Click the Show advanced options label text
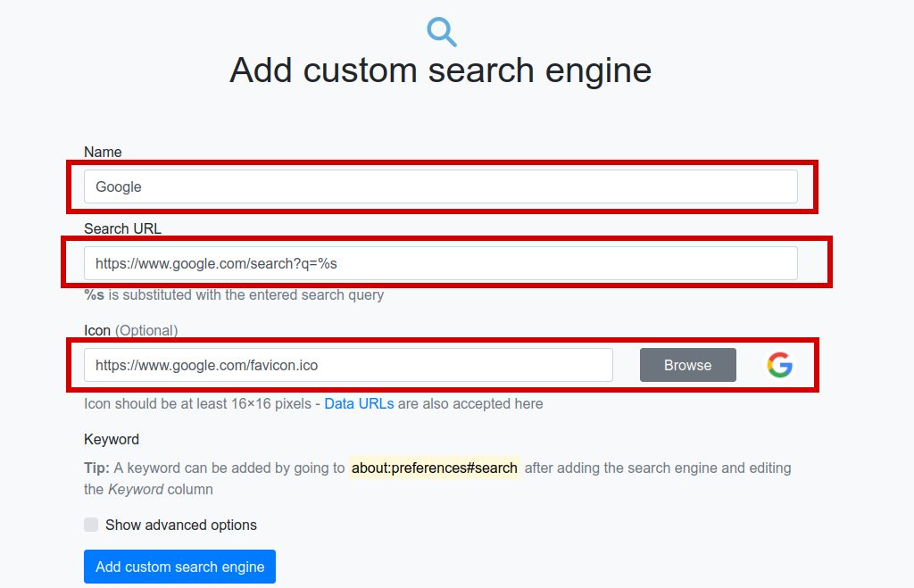This screenshot has width=914, height=588. point(180,525)
